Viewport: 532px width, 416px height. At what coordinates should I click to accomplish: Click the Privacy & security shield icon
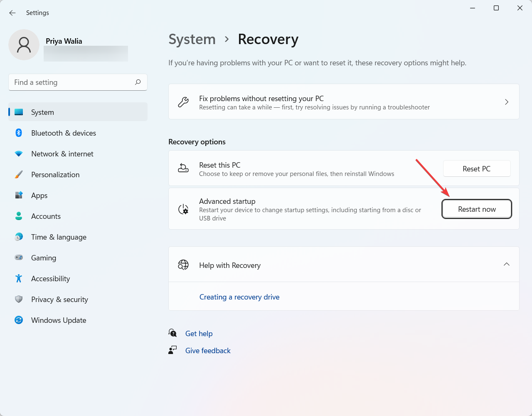[19, 300]
